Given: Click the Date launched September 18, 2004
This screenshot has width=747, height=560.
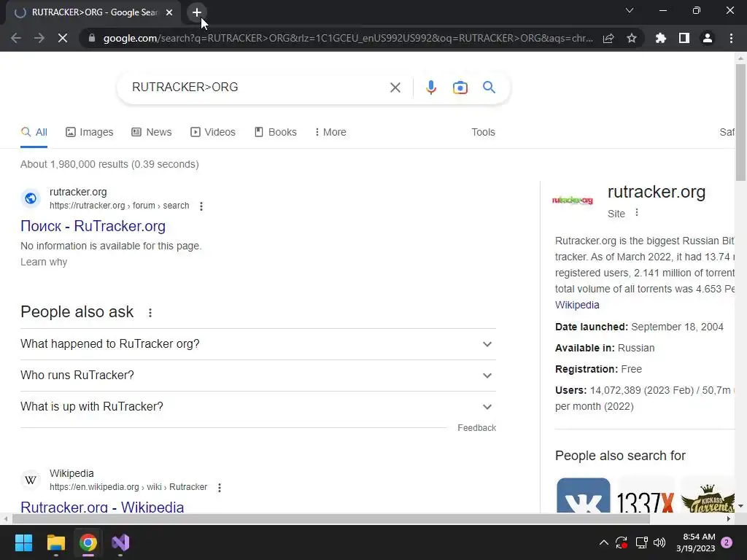Looking at the screenshot, I should (x=639, y=327).
